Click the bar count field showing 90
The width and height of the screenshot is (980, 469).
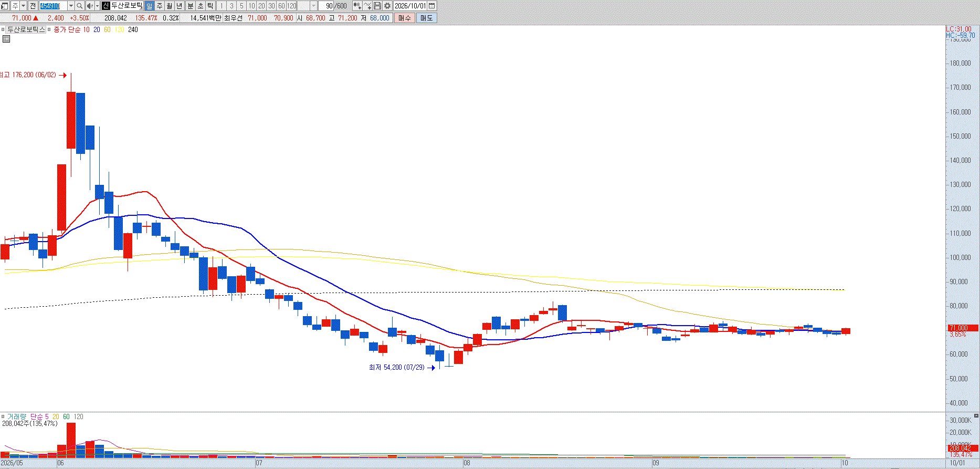tap(326, 6)
